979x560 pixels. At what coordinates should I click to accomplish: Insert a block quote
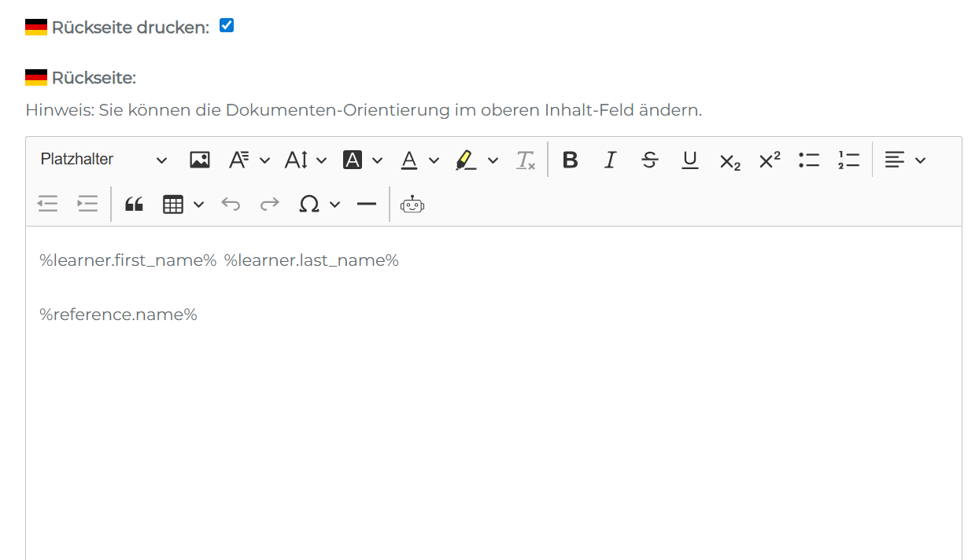tap(135, 204)
